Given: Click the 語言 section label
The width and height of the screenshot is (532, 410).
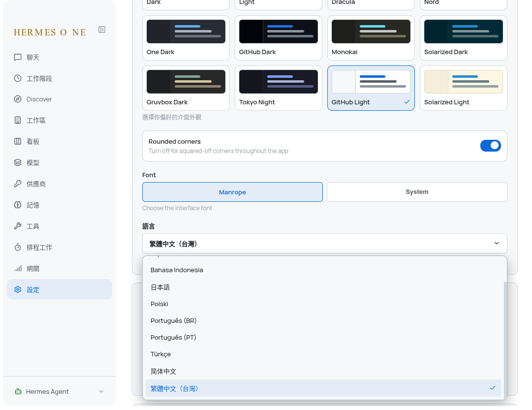Looking at the screenshot, I should pos(149,226).
